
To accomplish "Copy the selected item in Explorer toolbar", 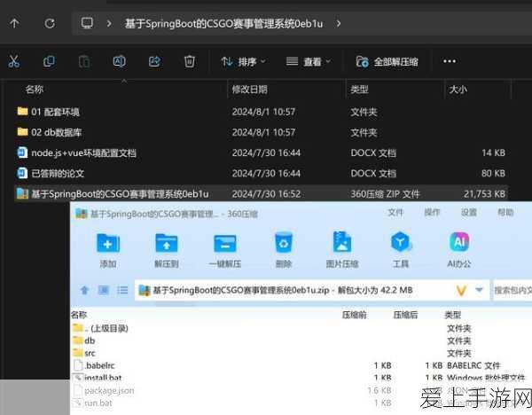I will point(49,61).
